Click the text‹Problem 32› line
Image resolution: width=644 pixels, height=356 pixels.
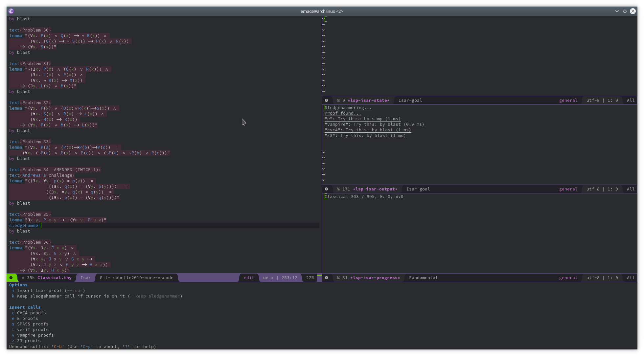tap(30, 103)
